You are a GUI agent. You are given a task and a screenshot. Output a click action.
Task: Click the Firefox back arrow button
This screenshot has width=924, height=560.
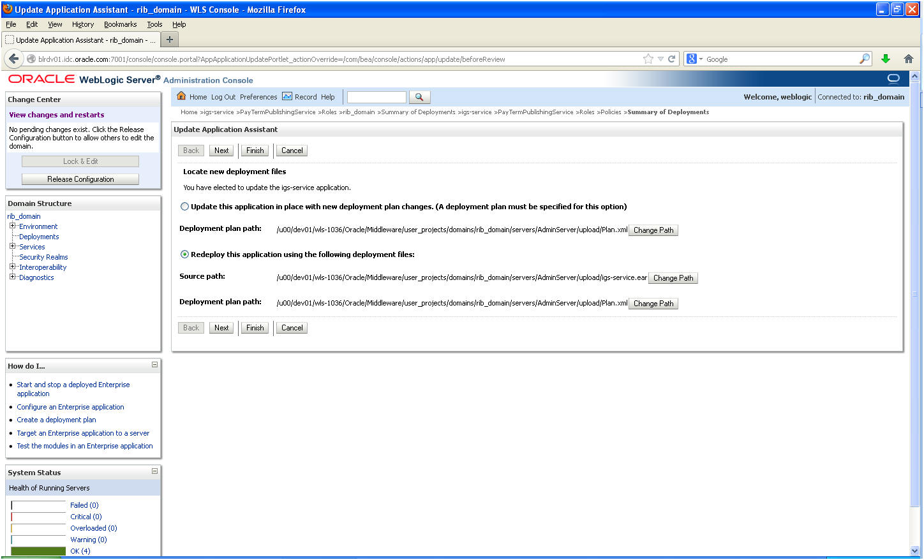pos(14,59)
